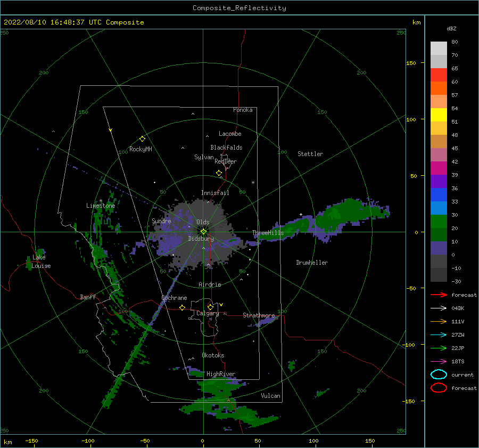Click the Banff label
This screenshot has height=448, width=479.
(88, 297)
